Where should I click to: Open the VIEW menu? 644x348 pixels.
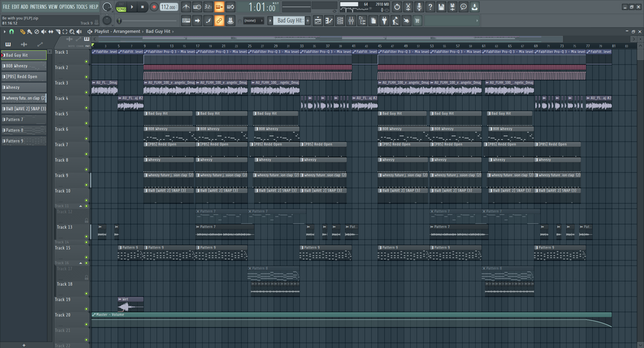tap(53, 6)
